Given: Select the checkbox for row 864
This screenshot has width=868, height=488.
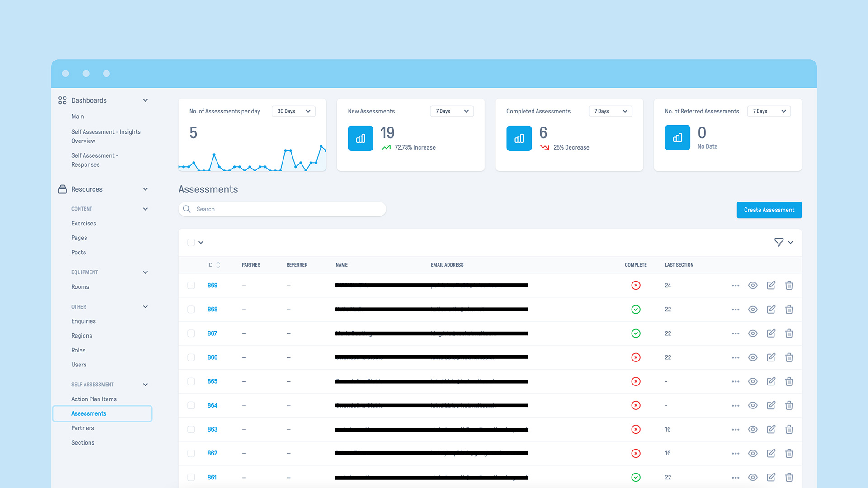Looking at the screenshot, I should click(x=191, y=405).
